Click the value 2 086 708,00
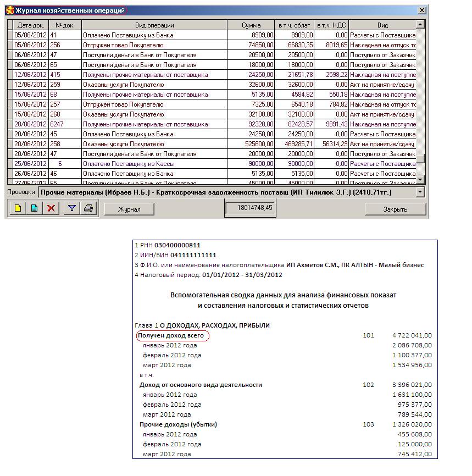 point(412,345)
